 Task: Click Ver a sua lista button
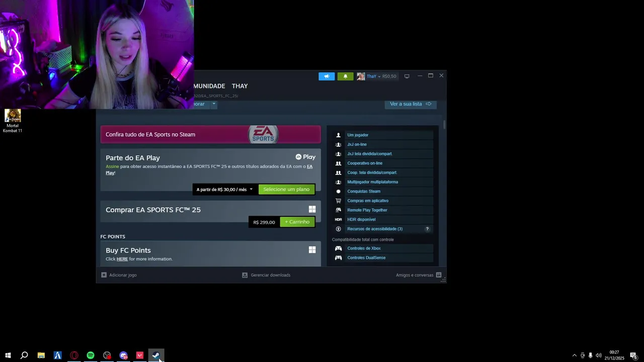[411, 104]
